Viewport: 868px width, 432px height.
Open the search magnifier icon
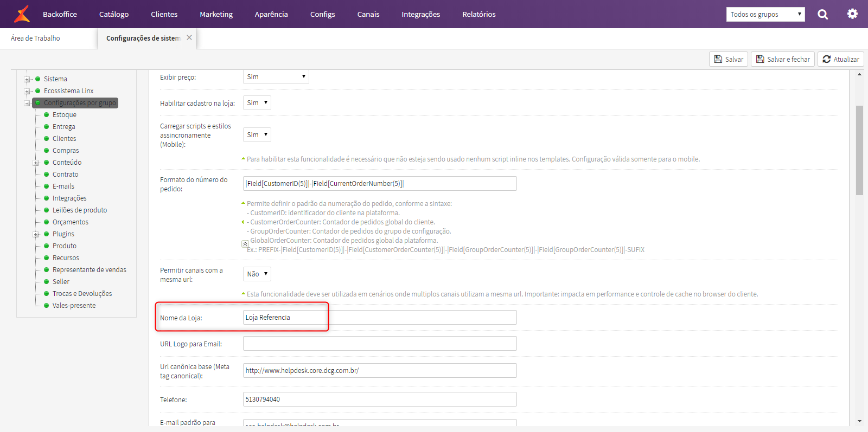click(823, 14)
